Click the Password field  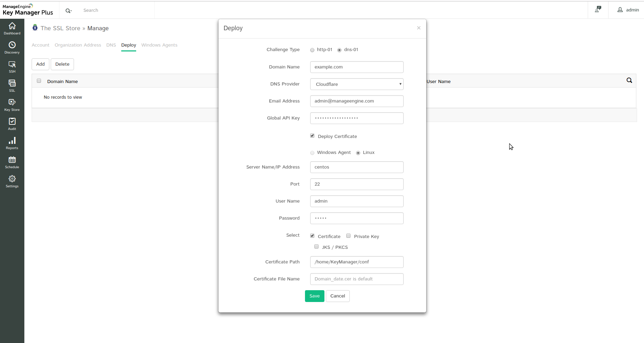[x=357, y=218]
